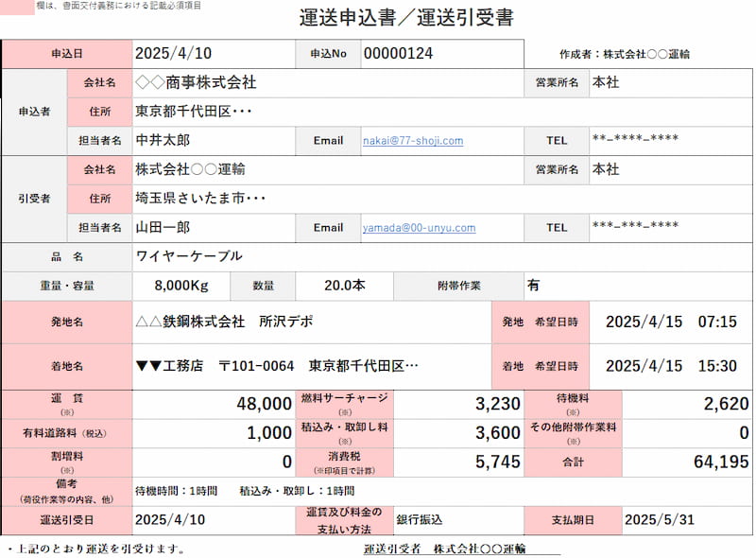This screenshot has height=558, width=756.
Task: Select the 運送引受日 date value
Action: (170, 520)
